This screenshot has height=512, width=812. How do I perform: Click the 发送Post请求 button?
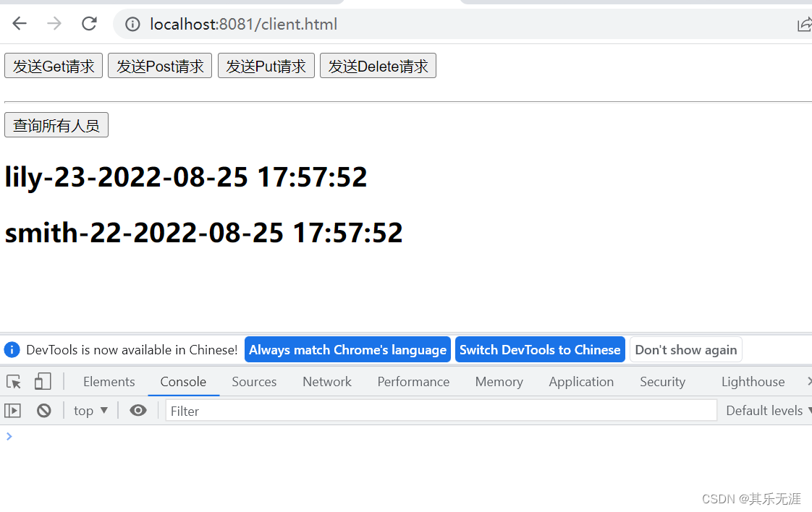pyautogui.click(x=160, y=66)
